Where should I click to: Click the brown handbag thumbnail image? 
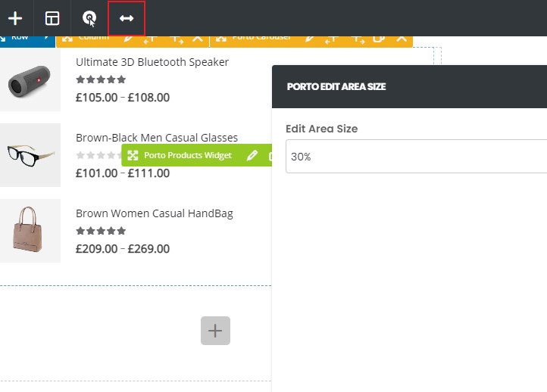point(30,231)
